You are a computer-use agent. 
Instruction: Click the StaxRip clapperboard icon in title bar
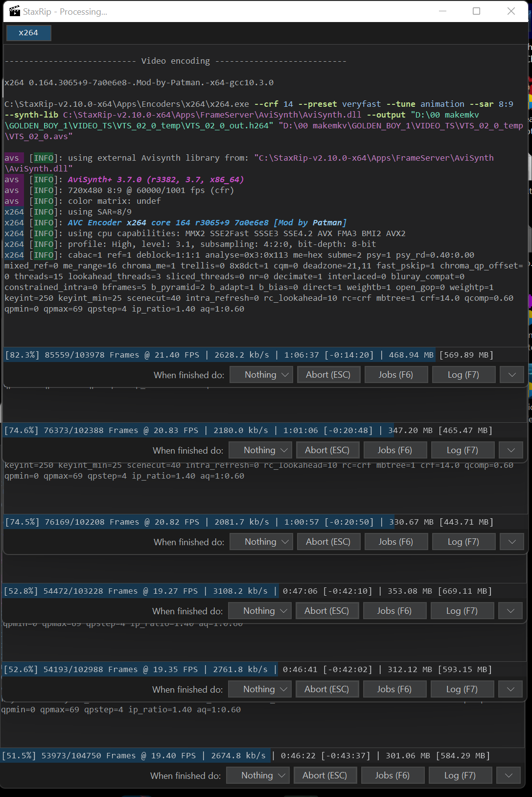[x=15, y=11]
